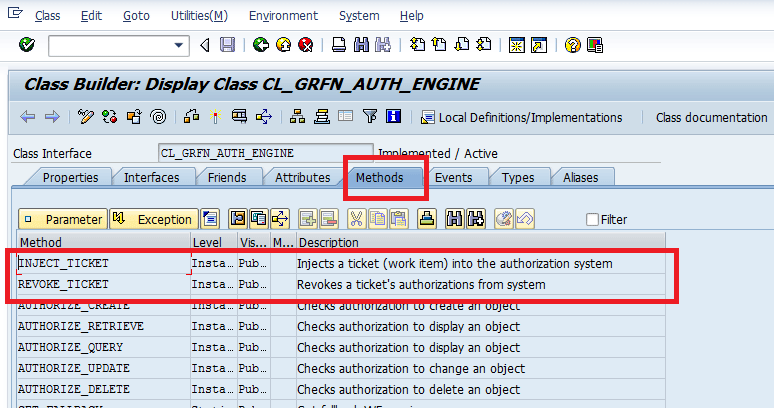
Task: Click the green Enter checkmark icon
Action: click(27, 45)
